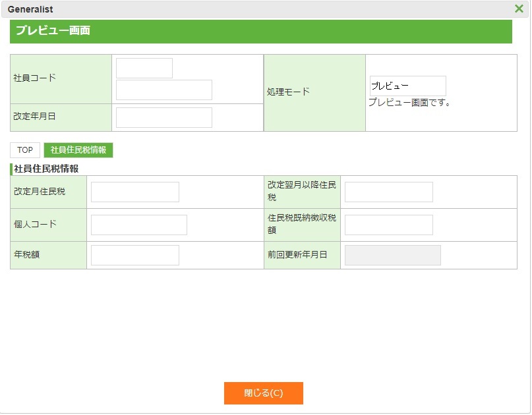The image size is (532, 415).
Task: Click the green プレビュー画面 header banner
Action: (x=261, y=31)
